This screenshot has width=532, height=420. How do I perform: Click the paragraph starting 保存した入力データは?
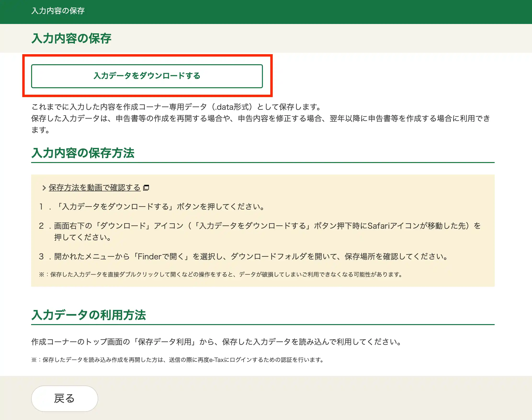[260, 118]
